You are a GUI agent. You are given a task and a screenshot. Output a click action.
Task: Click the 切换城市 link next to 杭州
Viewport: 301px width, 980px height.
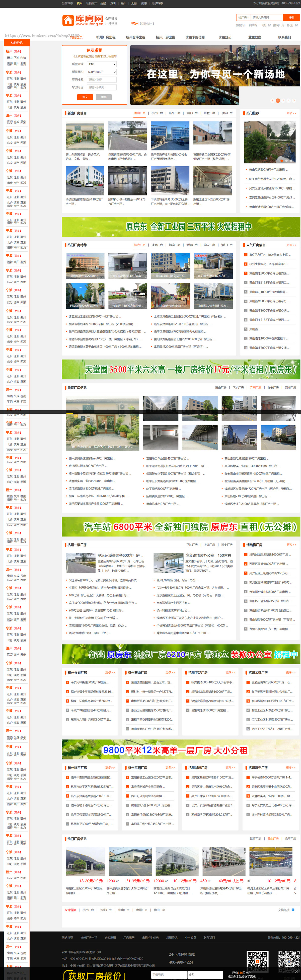click(x=147, y=24)
